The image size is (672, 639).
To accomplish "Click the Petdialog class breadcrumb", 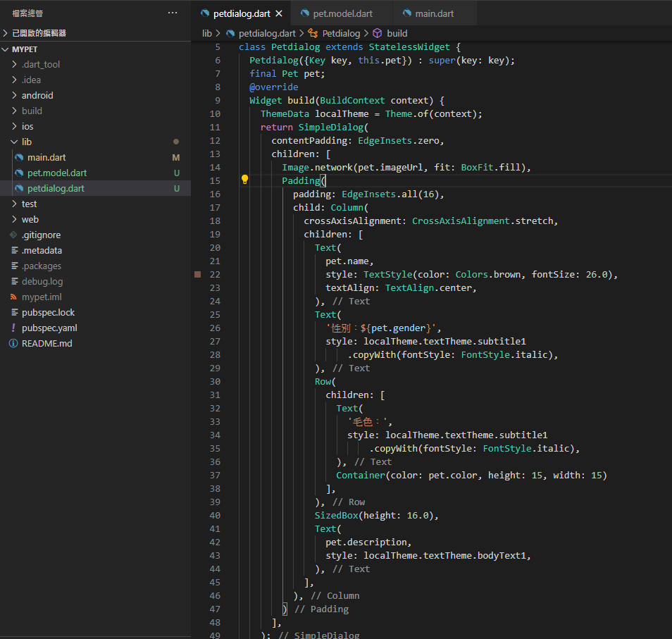I will [341, 33].
